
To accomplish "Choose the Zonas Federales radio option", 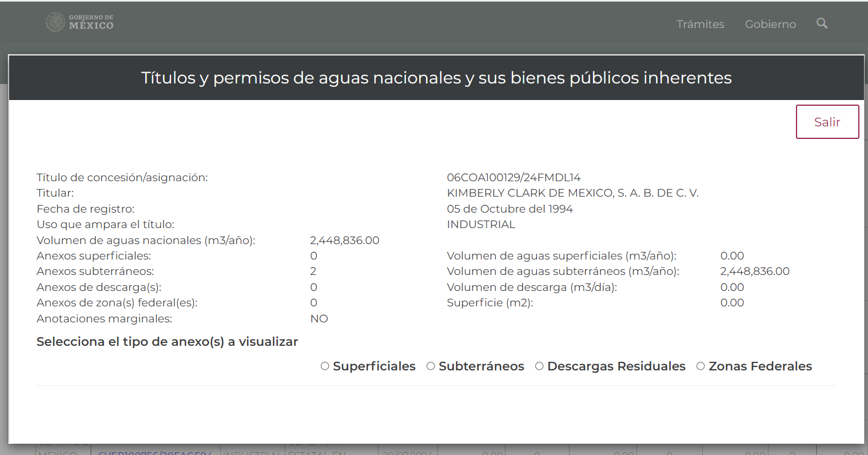I will coord(700,366).
